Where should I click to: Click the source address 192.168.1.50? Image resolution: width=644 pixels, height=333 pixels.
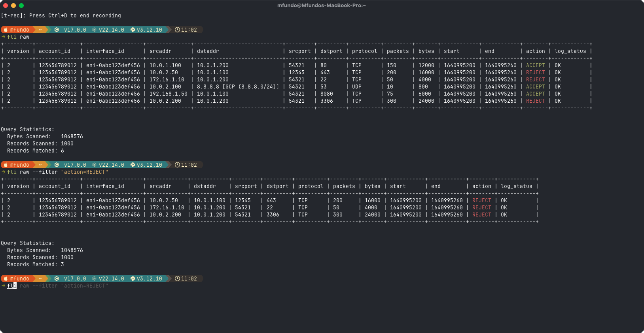[169, 94]
